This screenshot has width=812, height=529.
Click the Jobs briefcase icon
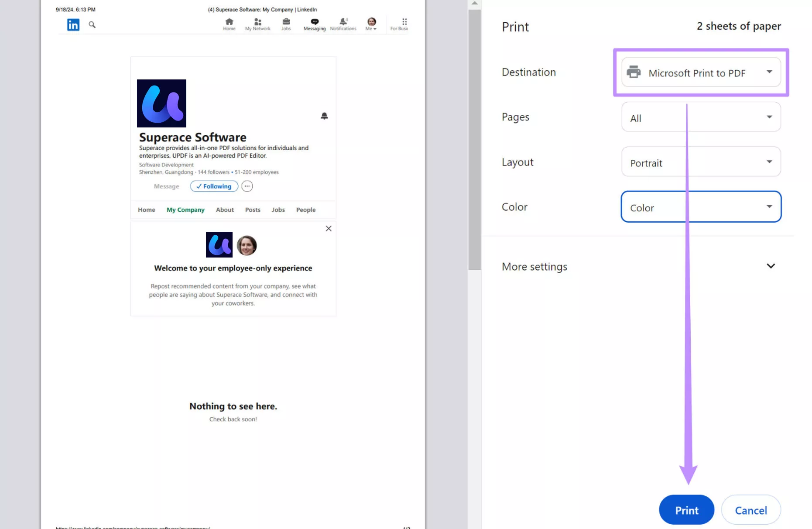click(x=286, y=21)
